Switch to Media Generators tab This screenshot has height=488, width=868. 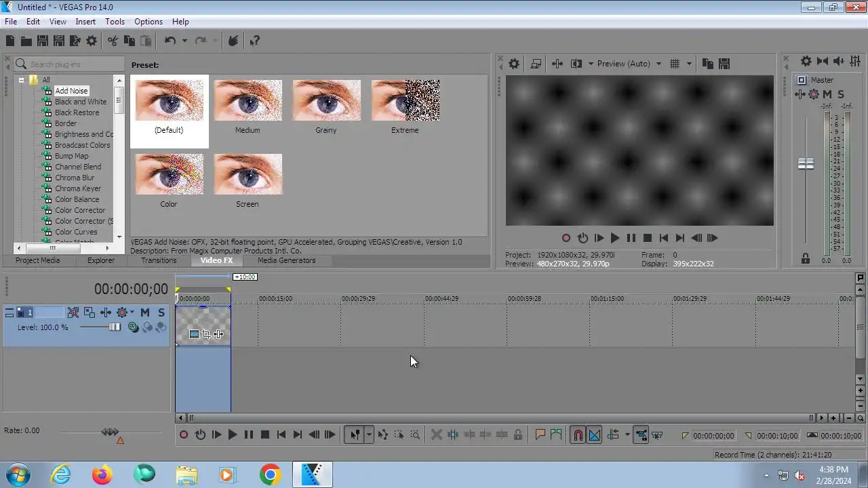tap(286, 260)
